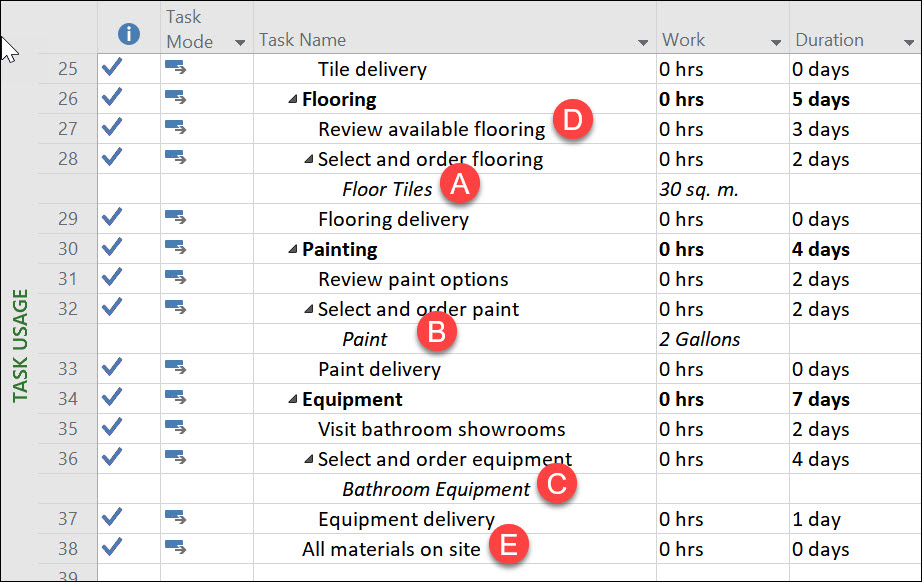Collapse Select and order equipment assignments
Image resolution: width=922 pixels, height=582 pixels.
pyautogui.click(x=309, y=459)
